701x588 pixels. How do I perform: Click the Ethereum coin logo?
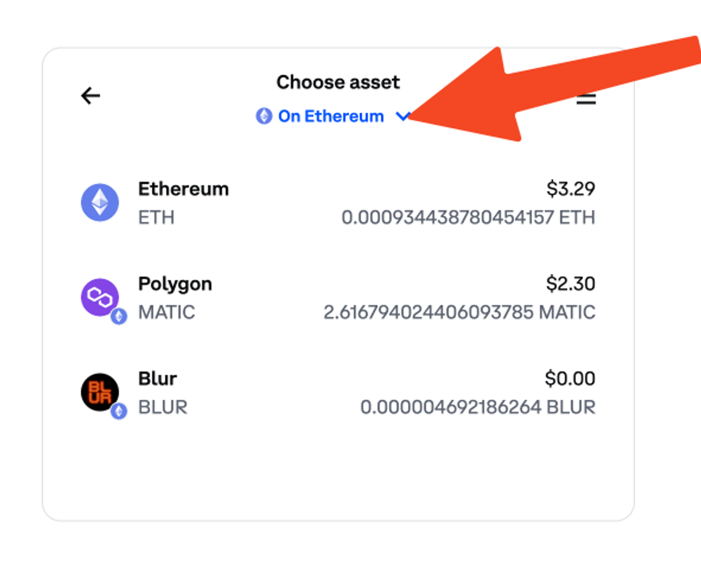(100, 203)
